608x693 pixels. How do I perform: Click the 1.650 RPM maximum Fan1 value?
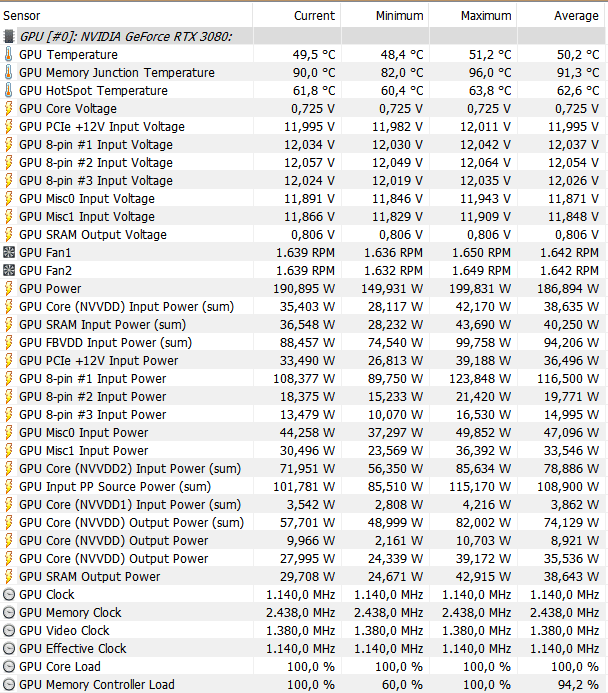481,253
